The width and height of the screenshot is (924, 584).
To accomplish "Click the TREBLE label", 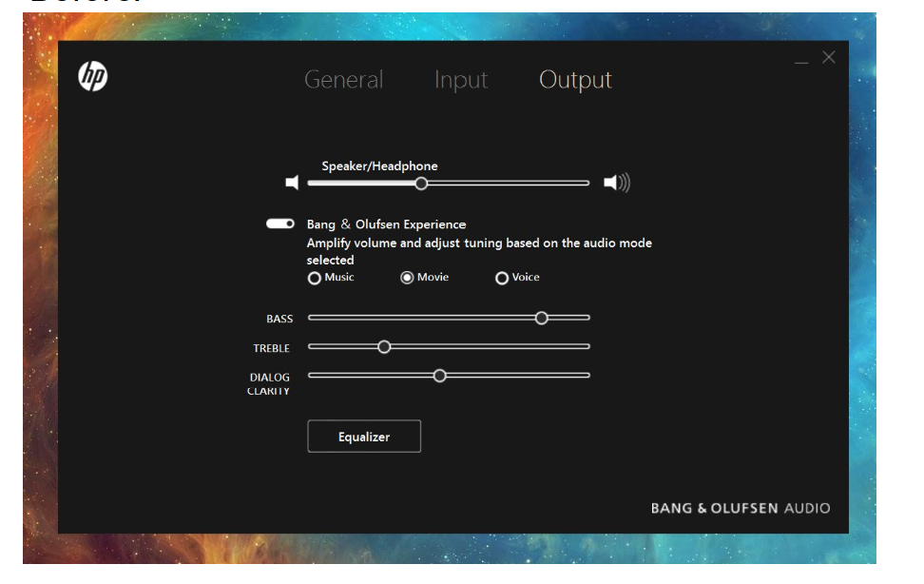I will point(271,348).
